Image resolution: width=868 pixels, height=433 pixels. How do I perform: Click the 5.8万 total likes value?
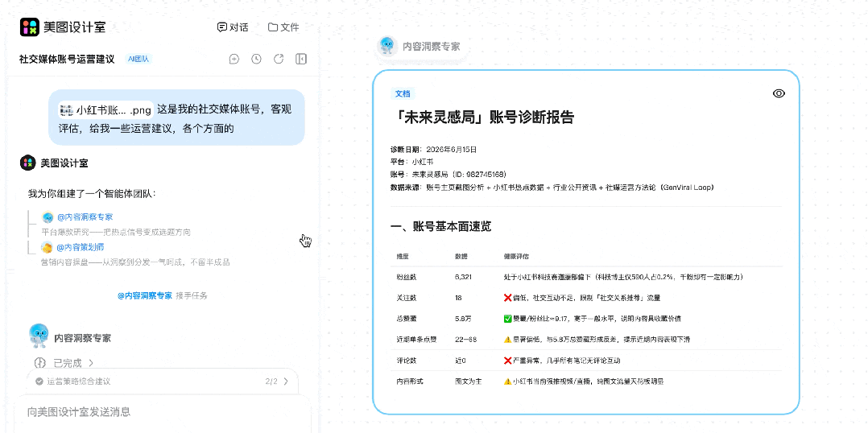click(463, 318)
